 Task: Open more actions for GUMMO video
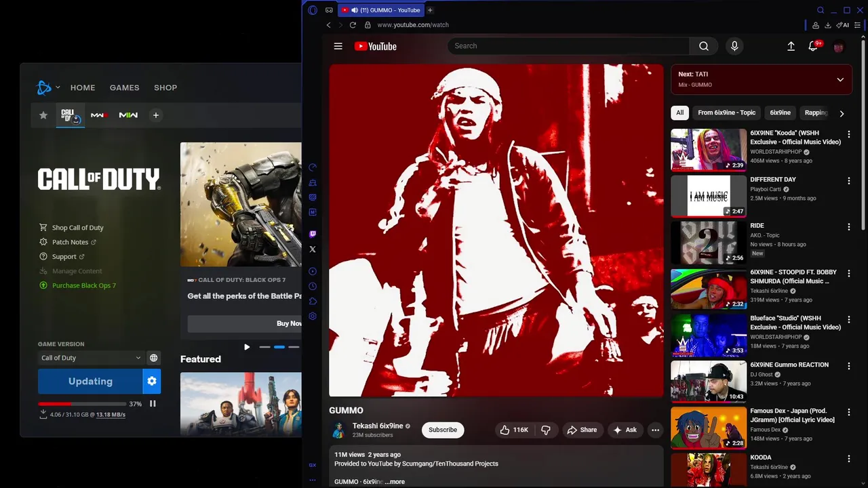click(655, 430)
